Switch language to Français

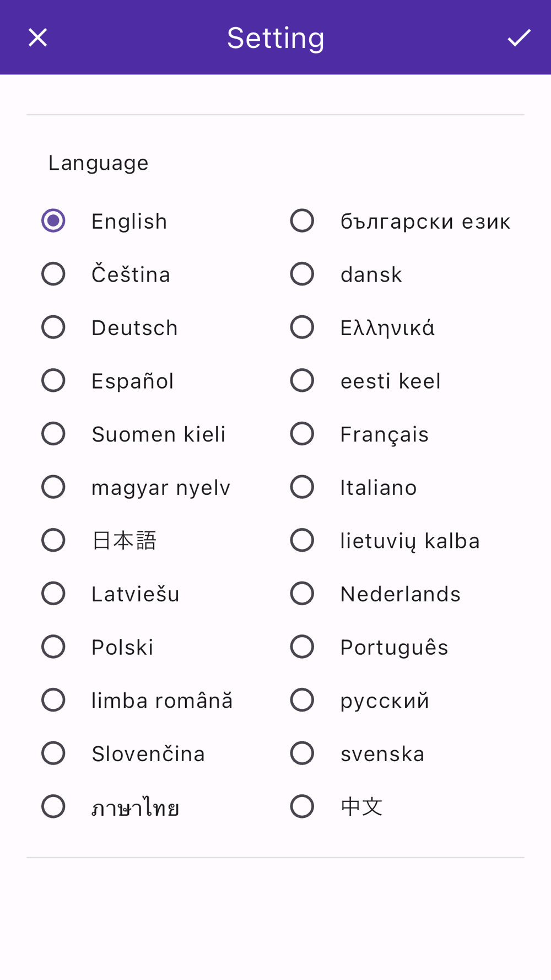(302, 434)
